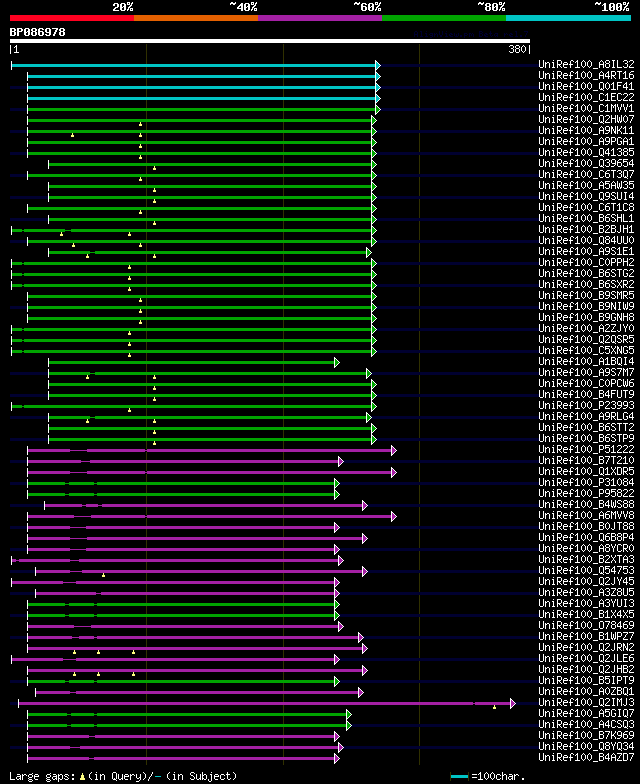
Task: Click the green alignment bar of UniRef100_A1BQI4
Action: tap(192, 362)
